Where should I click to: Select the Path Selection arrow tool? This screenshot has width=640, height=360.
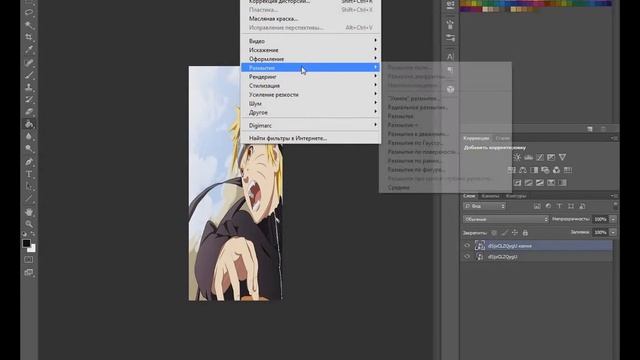click(29, 187)
